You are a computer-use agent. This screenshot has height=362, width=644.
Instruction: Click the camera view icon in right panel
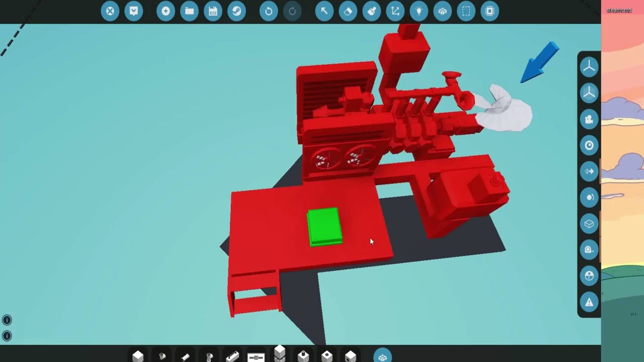589,119
